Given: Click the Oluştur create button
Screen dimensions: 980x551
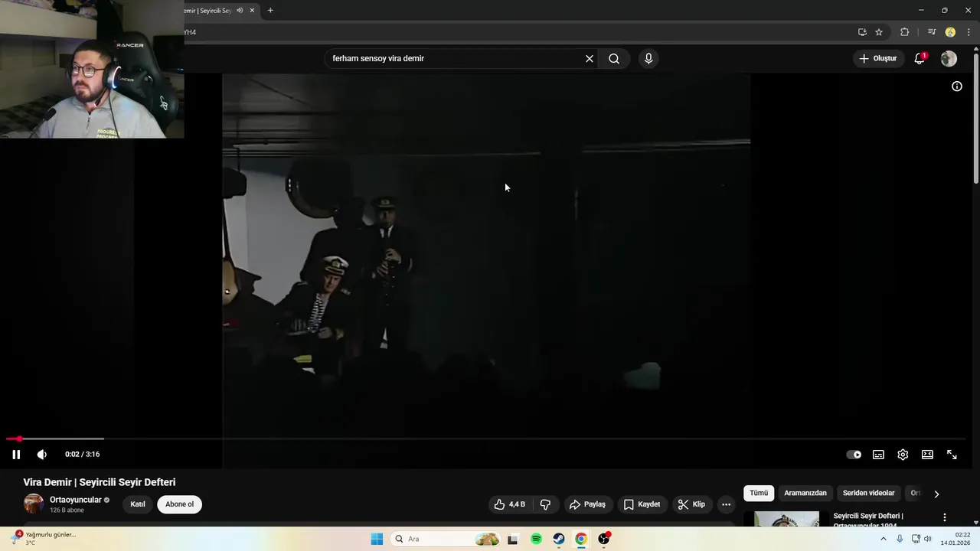Looking at the screenshot, I should click(x=877, y=59).
